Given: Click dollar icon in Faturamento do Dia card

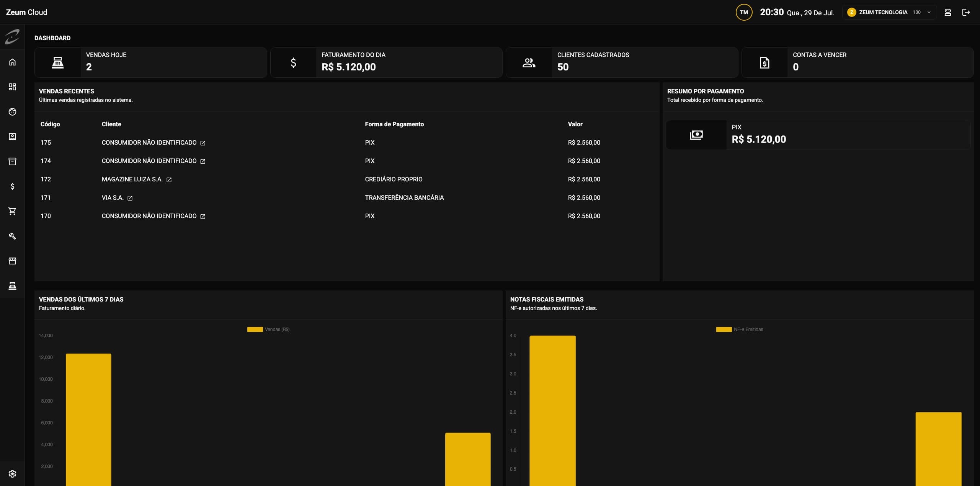Looking at the screenshot, I should coord(293,63).
